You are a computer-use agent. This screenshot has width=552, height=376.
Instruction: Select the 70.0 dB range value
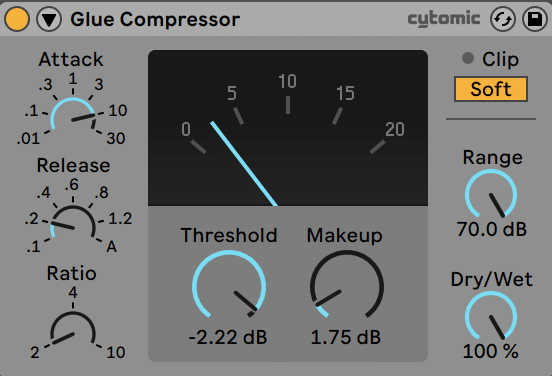(x=491, y=229)
